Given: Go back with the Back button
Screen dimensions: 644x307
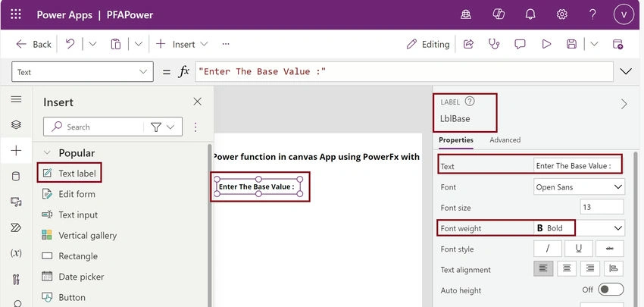Looking at the screenshot, I should point(33,44).
